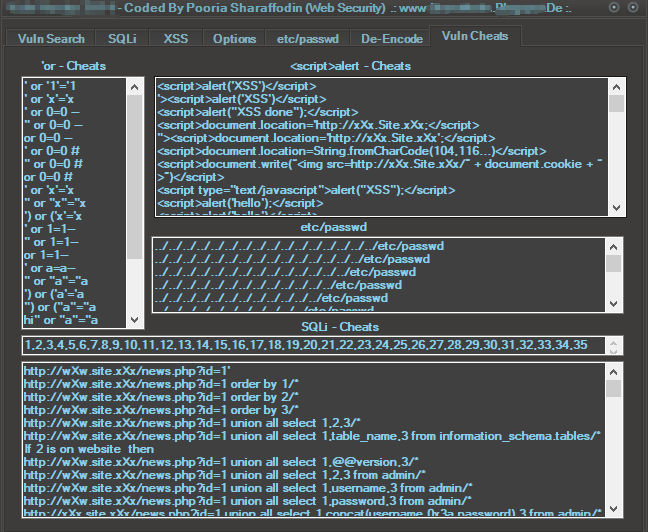
Task: Click the String.fromCharCode script line
Action: coord(352,151)
